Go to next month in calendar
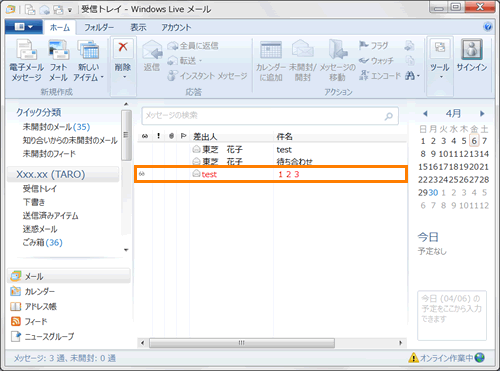The height and width of the screenshot is (371, 500). [x=482, y=114]
